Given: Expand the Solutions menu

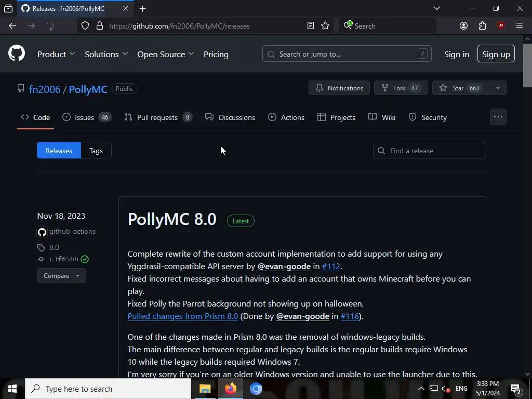Looking at the screenshot, I should click(106, 54).
